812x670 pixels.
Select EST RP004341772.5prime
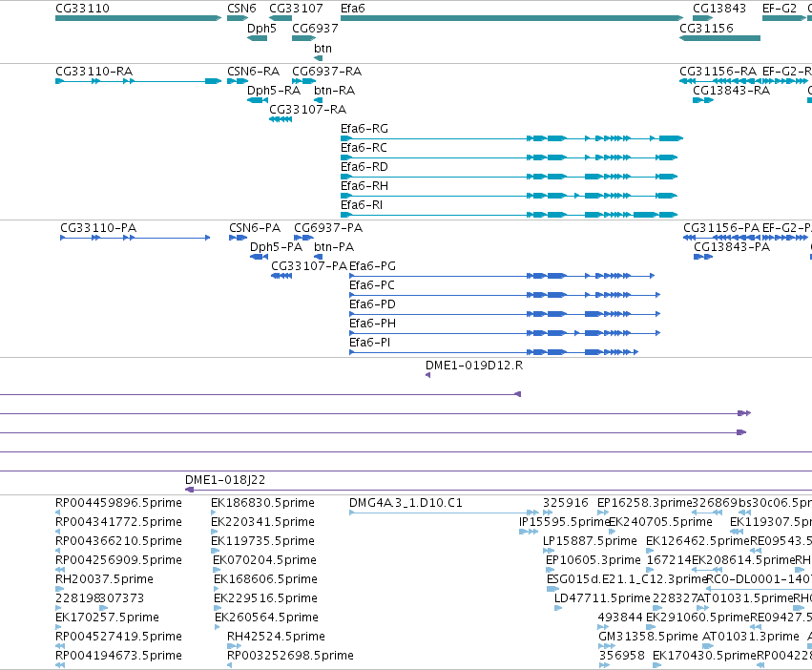click(118, 522)
